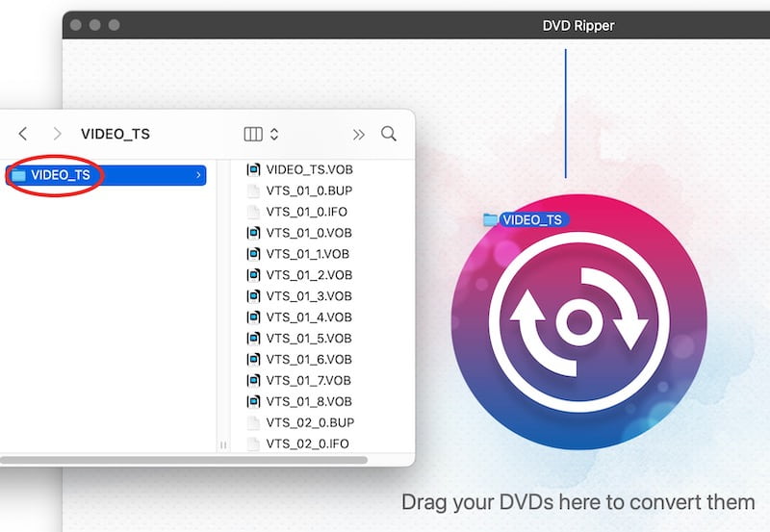Expand VIDEO_TS folder chevron arrow
Image resolution: width=770 pixels, height=532 pixels.
[198, 175]
